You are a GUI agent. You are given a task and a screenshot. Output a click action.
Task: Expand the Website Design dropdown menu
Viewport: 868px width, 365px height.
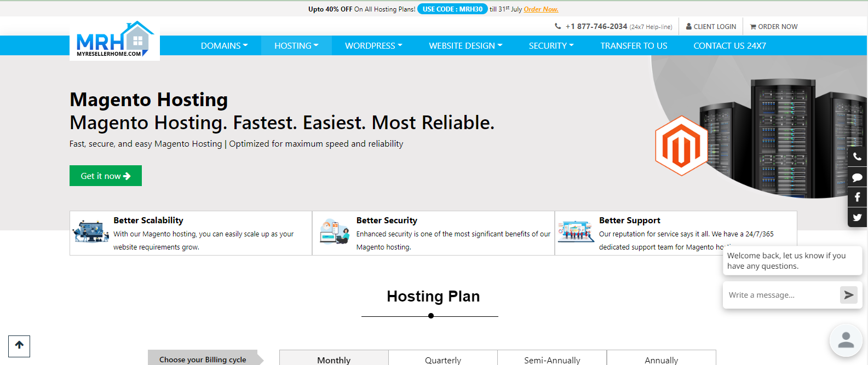tap(465, 45)
